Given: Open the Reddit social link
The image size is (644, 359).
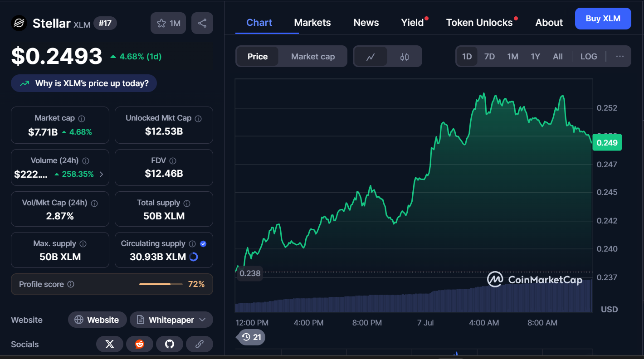Looking at the screenshot, I should tap(139, 344).
